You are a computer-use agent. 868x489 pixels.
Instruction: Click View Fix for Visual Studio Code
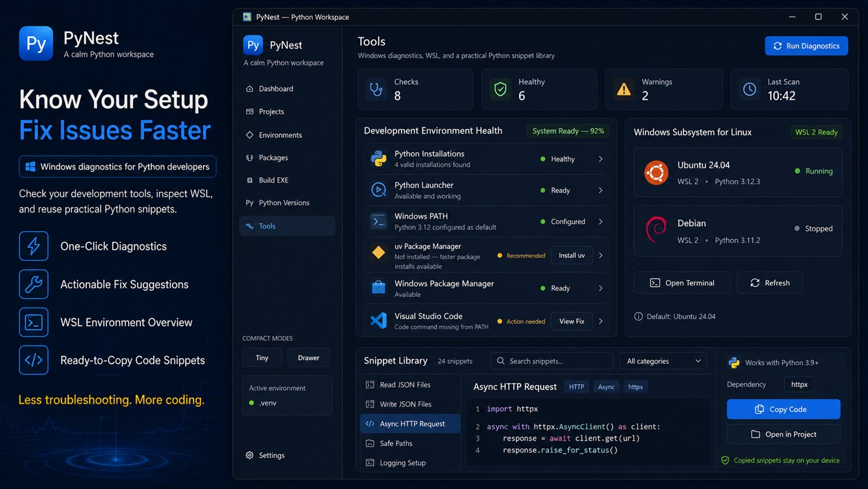(x=572, y=321)
